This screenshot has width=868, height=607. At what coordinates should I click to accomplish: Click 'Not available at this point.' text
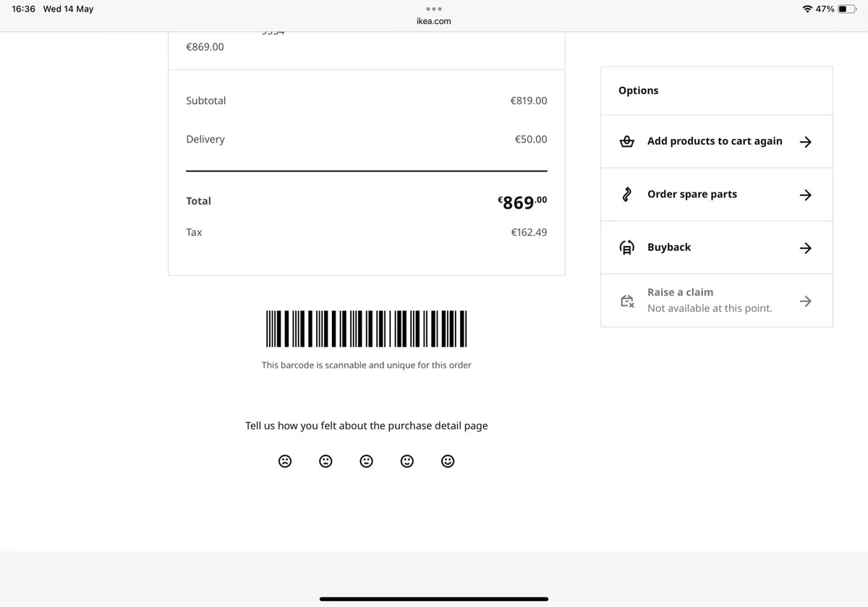[710, 308]
